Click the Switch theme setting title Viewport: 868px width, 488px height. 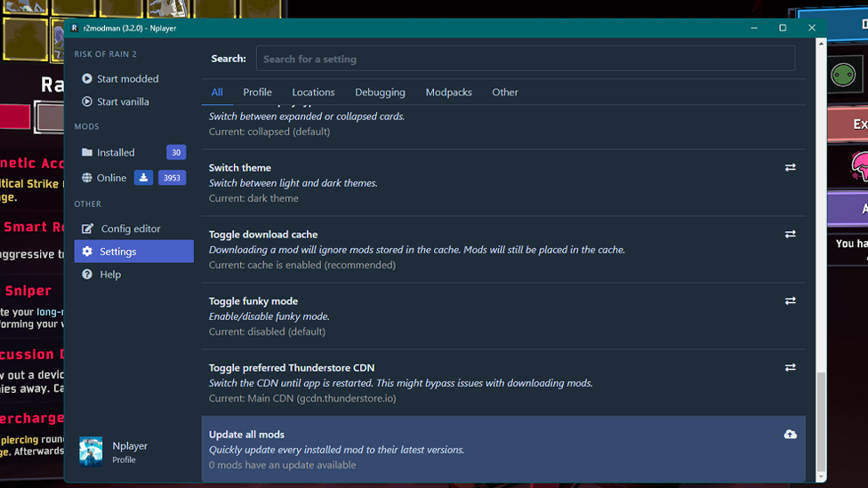click(240, 168)
